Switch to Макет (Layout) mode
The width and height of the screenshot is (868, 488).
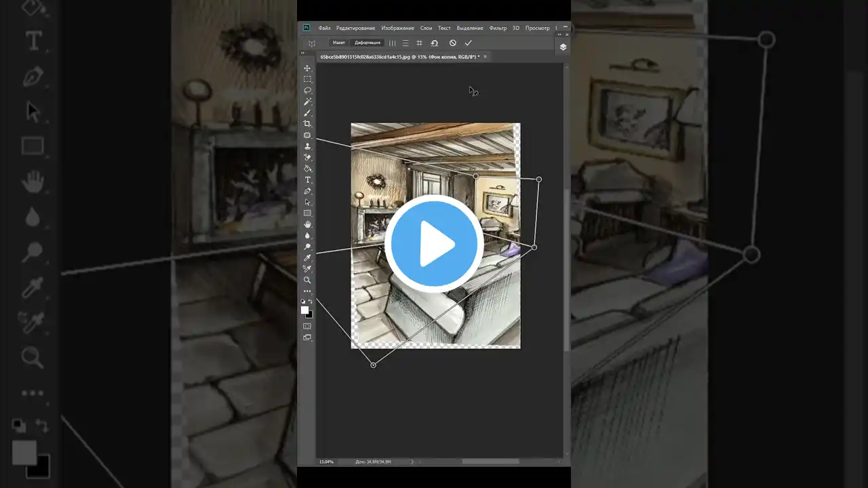(x=338, y=43)
